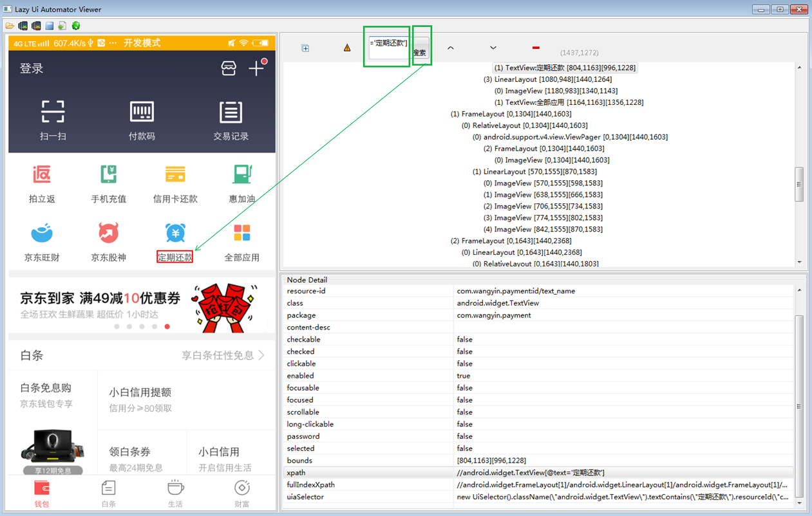Click the package value com.wangyin.payment

pos(494,315)
